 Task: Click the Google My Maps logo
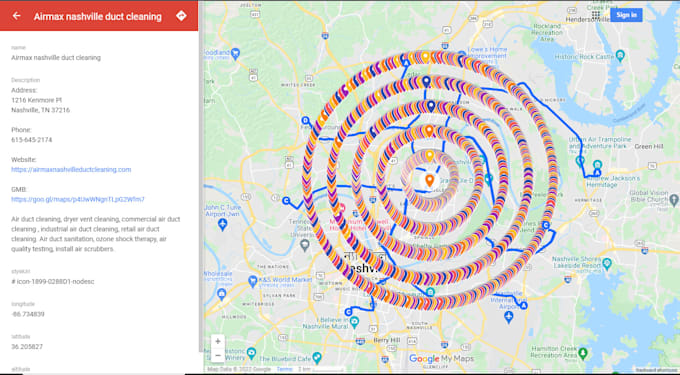click(441, 359)
